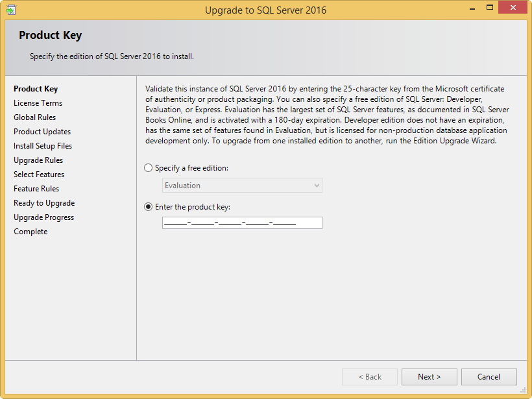Minimize the Upgrade to SQL Server window

coord(472,8)
